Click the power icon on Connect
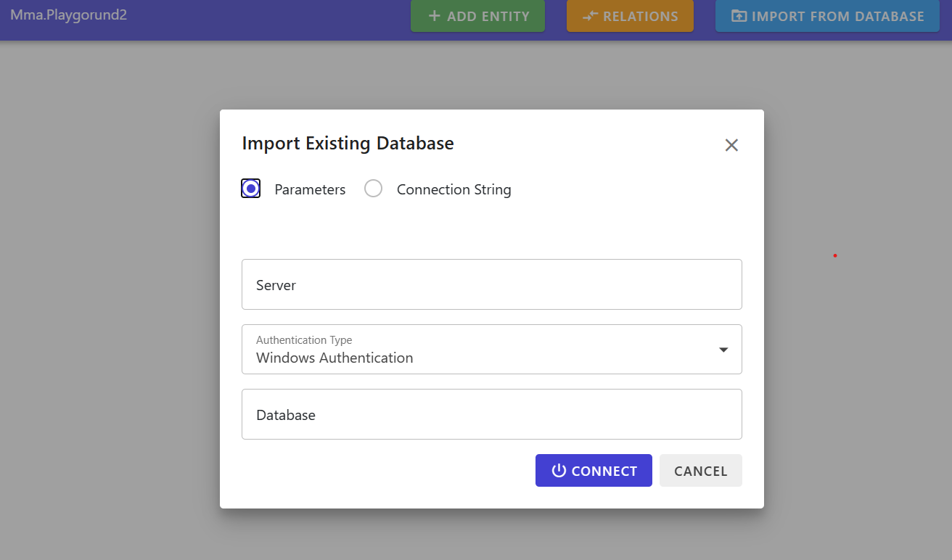952x560 pixels. [558, 471]
